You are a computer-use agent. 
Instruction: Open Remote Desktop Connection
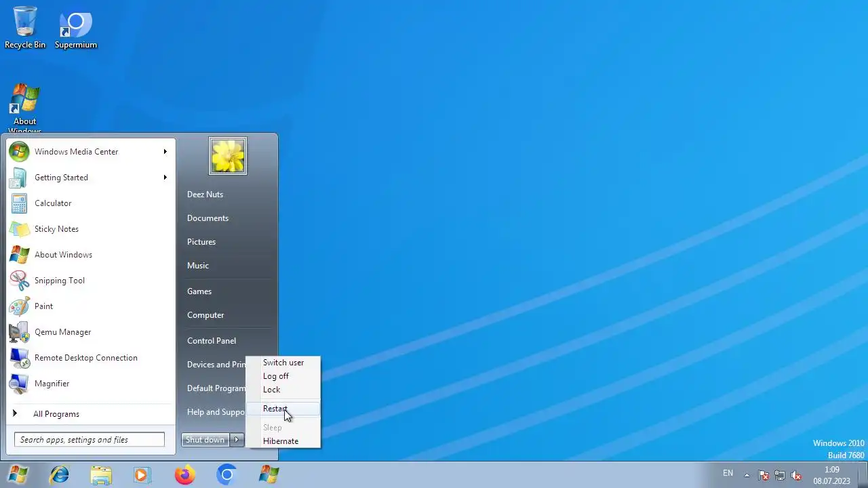click(91, 358)
